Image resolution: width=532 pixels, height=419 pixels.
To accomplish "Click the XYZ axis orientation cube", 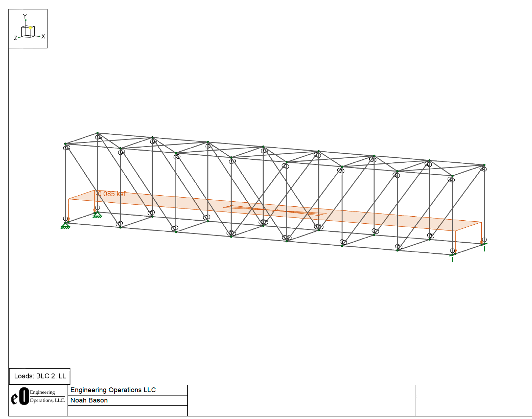I will point(28,32).
